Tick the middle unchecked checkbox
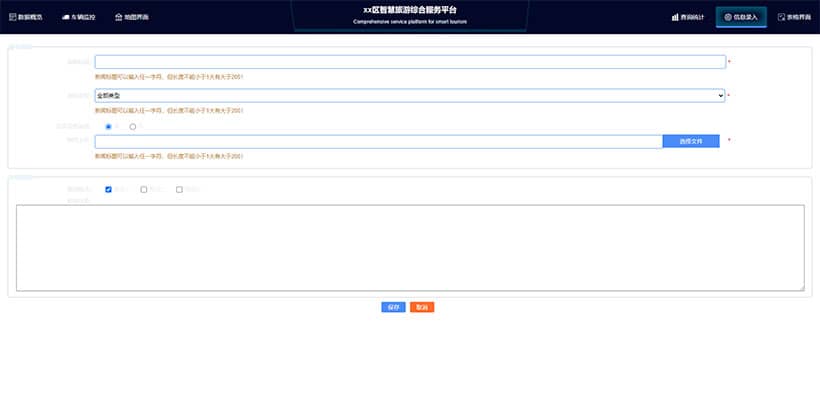The image size is (820, 400). click(144, 189)
